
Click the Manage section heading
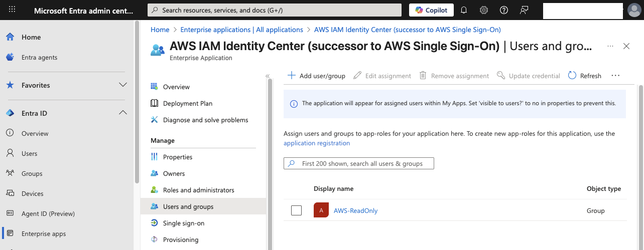[x=163, y=141]
